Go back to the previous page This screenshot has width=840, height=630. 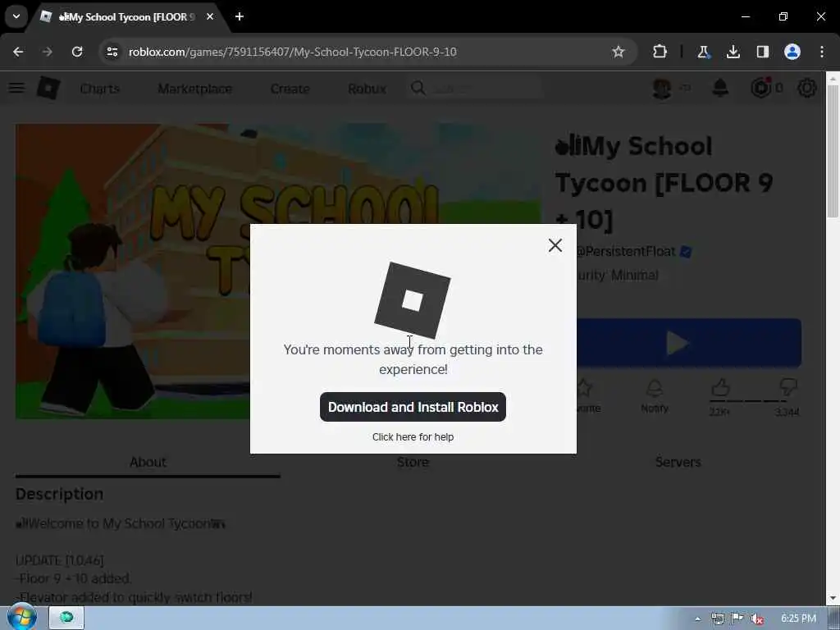(18, 52)
